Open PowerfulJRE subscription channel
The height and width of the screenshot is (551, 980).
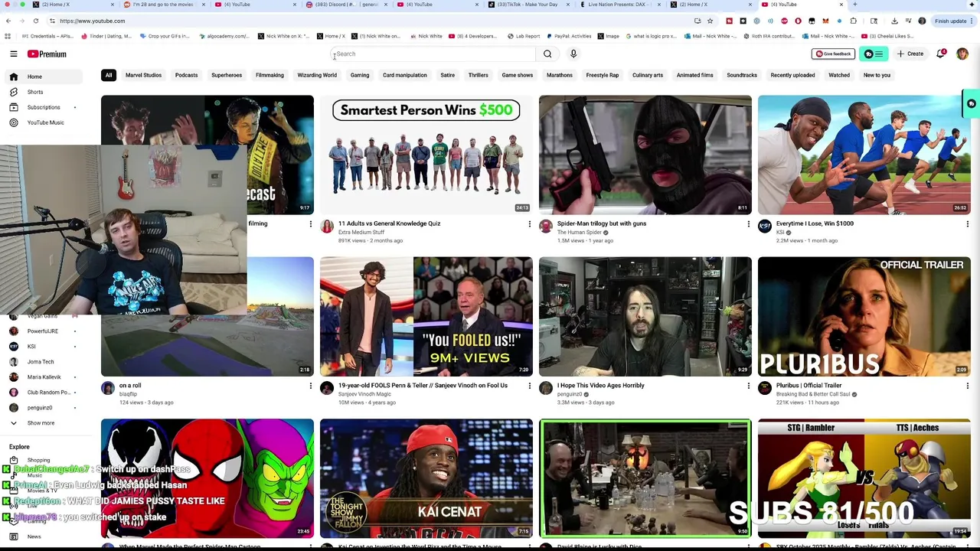44,331
